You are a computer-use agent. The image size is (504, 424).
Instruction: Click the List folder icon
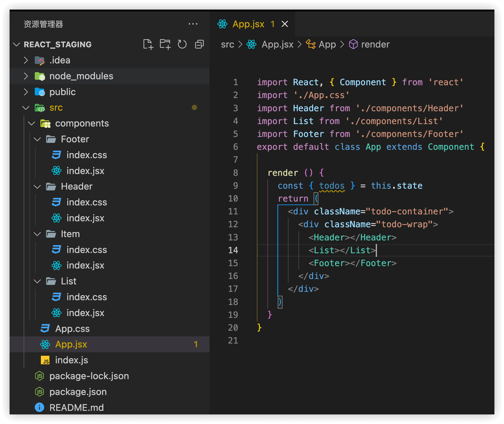click(51, 281)
